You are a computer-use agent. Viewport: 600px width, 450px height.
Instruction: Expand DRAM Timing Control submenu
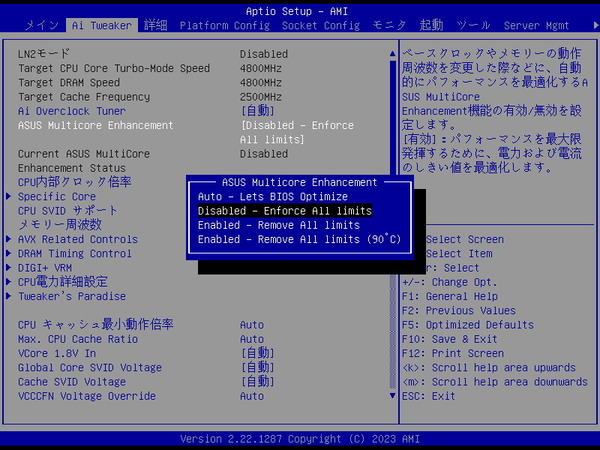[x=75, y=254]
